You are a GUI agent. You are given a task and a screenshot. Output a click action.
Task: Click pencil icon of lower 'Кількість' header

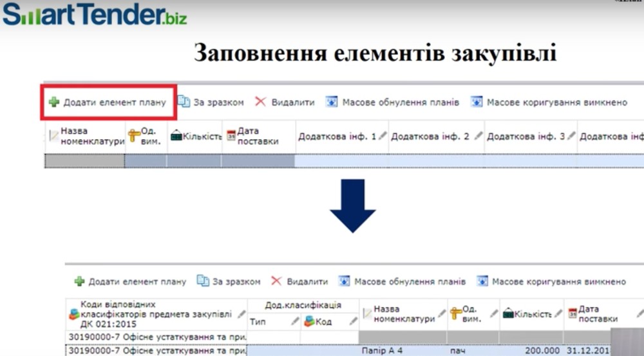click(x=558, y=314)
